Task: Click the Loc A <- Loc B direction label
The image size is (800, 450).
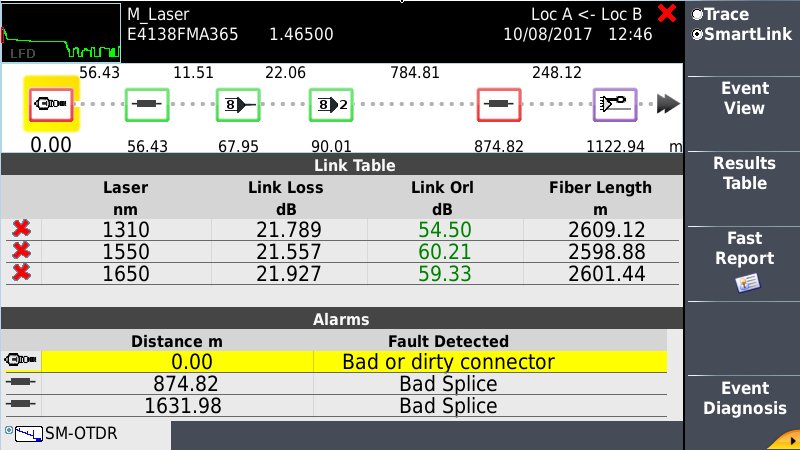Action: [x=586, y=14]
